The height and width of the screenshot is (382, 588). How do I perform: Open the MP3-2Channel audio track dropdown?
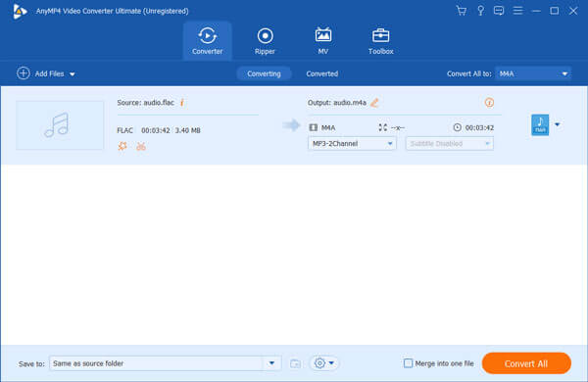[x=352, y=144]
